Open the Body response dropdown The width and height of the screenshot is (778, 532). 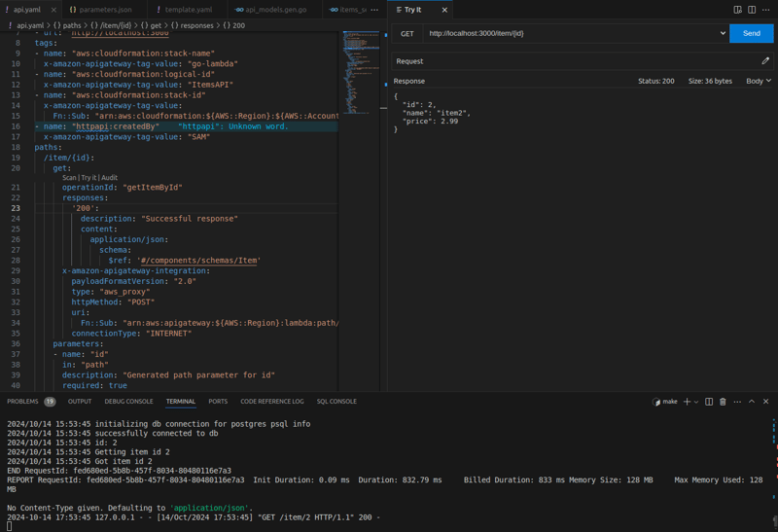click(759, 81)
